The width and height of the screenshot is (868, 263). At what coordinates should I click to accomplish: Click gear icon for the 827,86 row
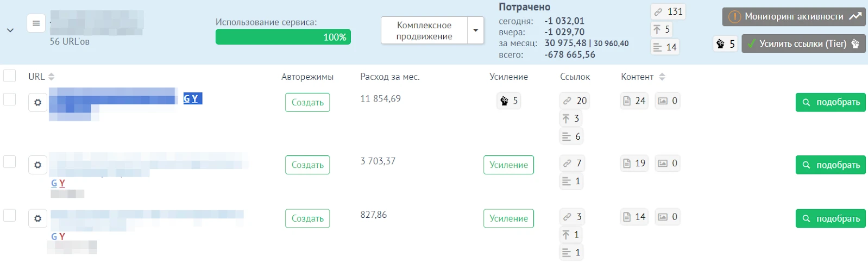37,218
